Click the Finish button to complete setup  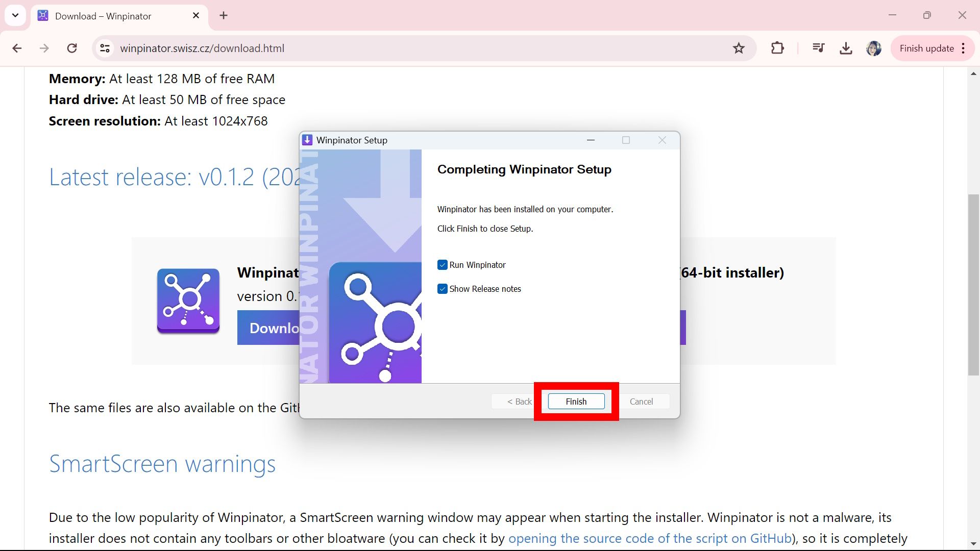click(576, 402)
